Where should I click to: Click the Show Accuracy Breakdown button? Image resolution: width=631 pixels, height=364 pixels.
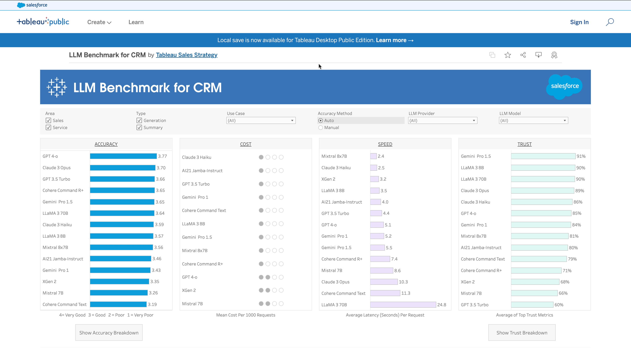click(x=109, y=332)
